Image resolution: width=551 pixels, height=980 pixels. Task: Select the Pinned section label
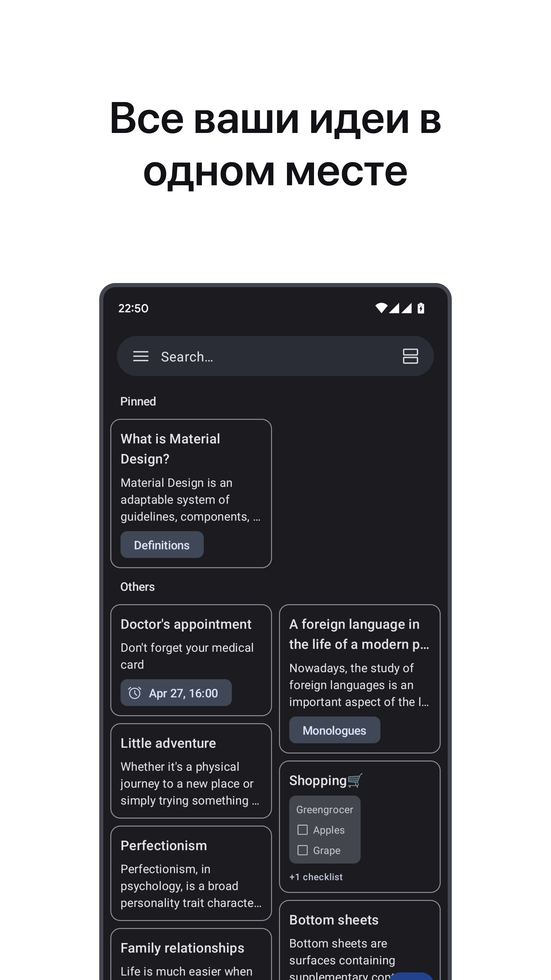(x=138, y=401)
